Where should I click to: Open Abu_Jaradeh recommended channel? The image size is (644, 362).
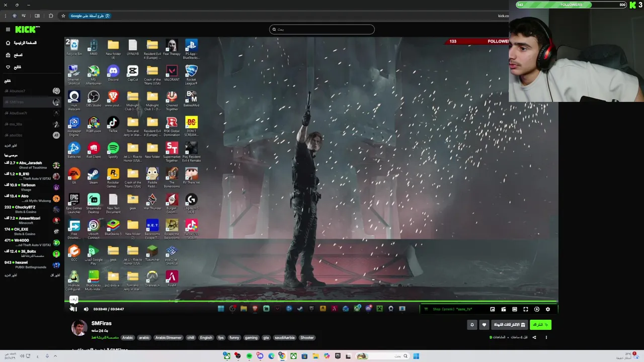pyautogui.click(x=32, y=165)
